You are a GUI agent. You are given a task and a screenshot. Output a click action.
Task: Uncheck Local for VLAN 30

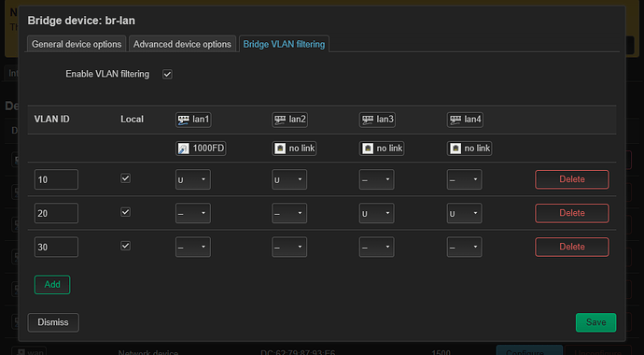click(126, 246)
